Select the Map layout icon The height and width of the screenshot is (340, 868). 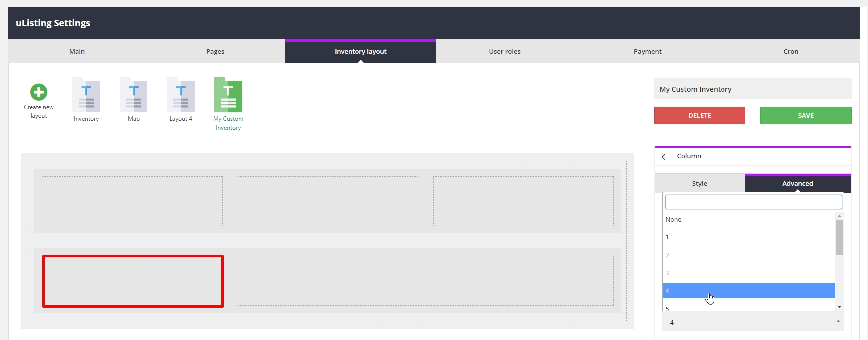pos(134,95)
